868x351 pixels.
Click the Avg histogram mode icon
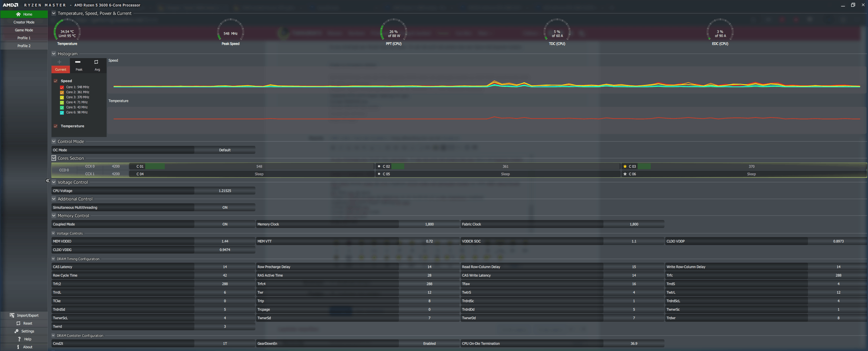[x=96, y=62]
